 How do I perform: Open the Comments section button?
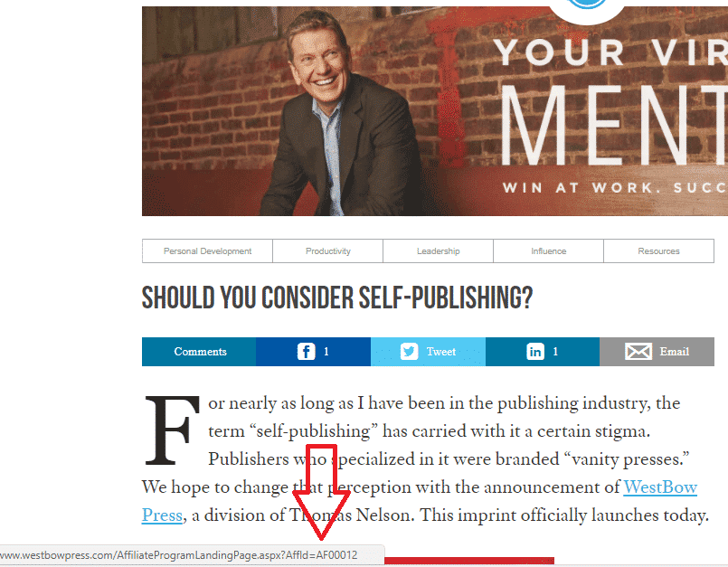(x=199, y=352)
